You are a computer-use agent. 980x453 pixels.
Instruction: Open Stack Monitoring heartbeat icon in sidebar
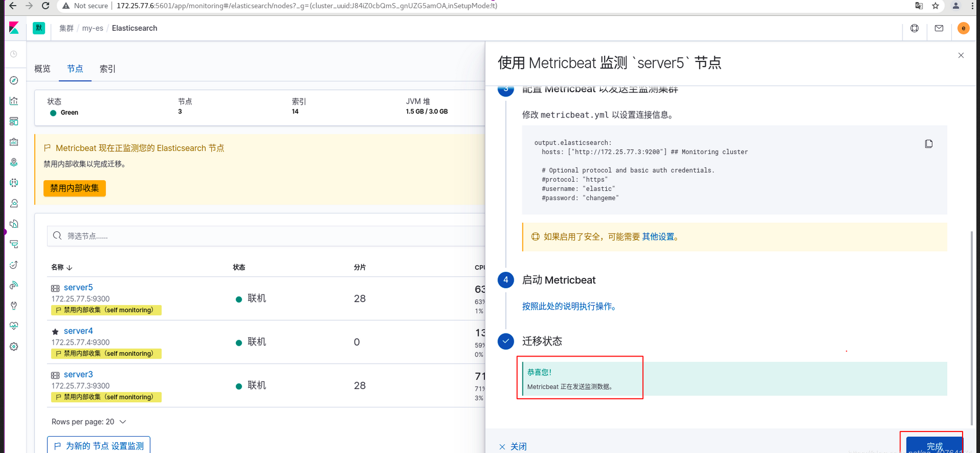14,326
